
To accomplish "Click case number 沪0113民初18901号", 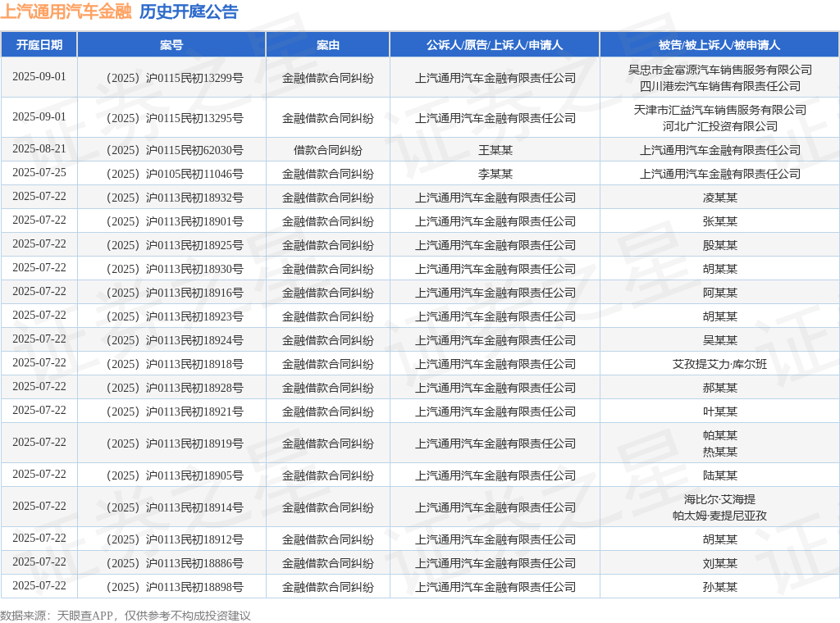I will (x=175, y=221).
